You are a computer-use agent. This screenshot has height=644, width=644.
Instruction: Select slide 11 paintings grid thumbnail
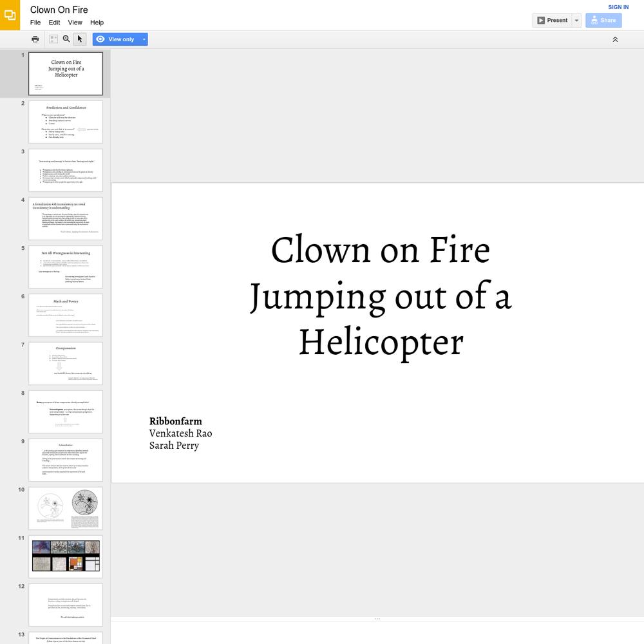tap(66, 556)
